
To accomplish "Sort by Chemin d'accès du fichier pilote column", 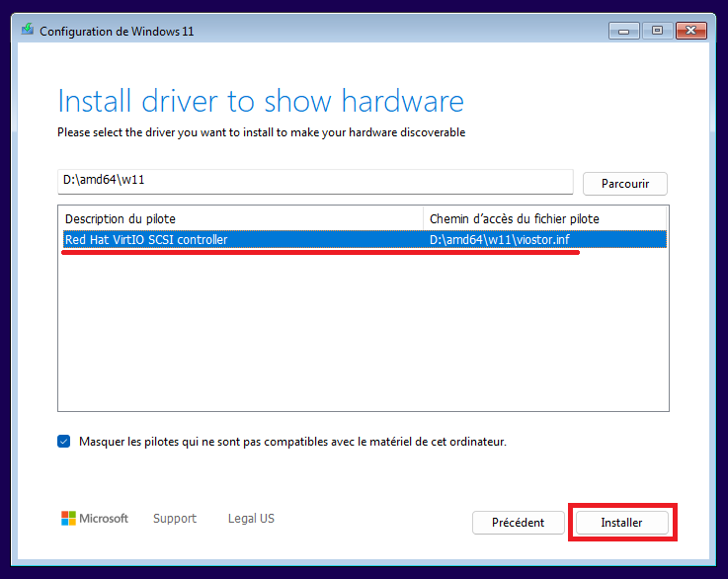I will (545, 218).
